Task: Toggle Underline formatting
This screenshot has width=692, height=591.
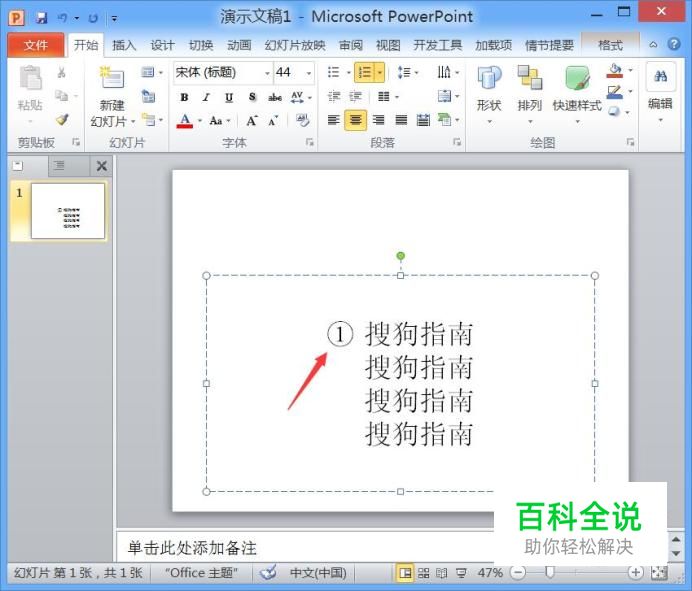Action: (x=229, y=97)
